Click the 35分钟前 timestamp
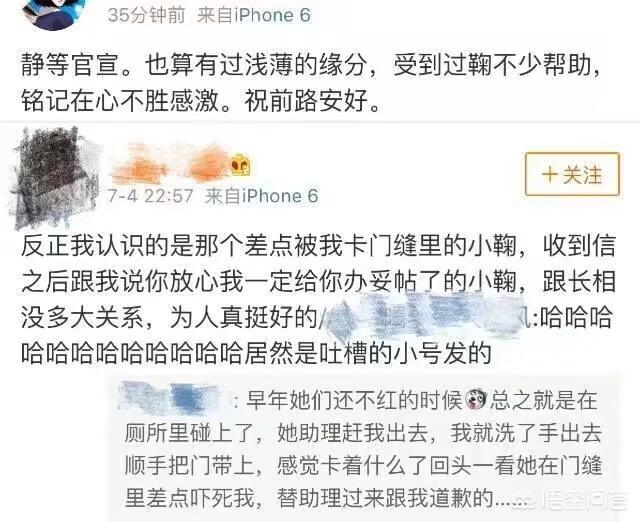The height and width of the screenshot is (522, 640). coord(146,16)
